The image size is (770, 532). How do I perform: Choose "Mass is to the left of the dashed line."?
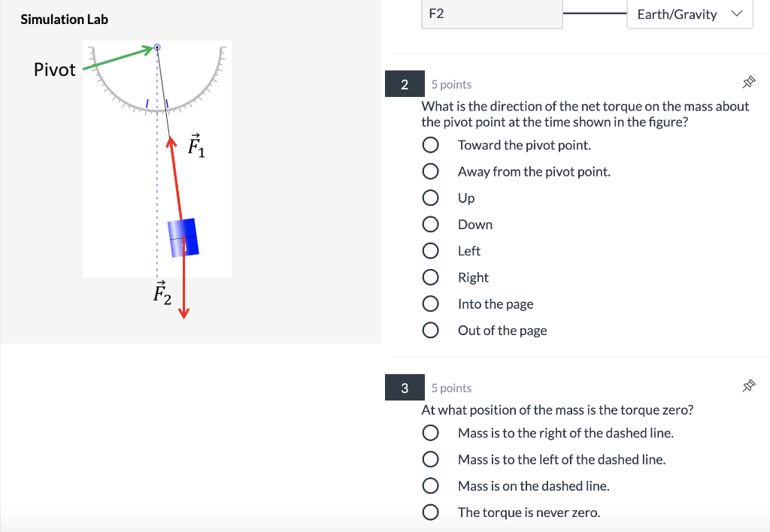pyautogui.click(x=430, y=458)
